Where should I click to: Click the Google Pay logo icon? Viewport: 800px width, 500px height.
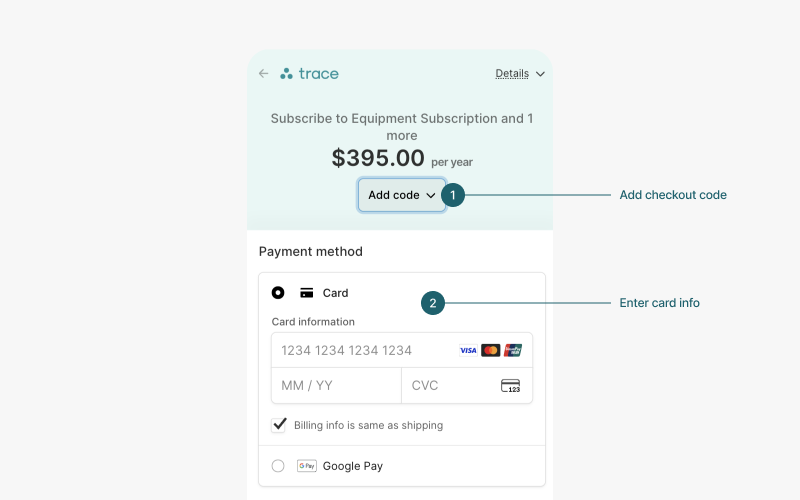click(x=307, y=466)
